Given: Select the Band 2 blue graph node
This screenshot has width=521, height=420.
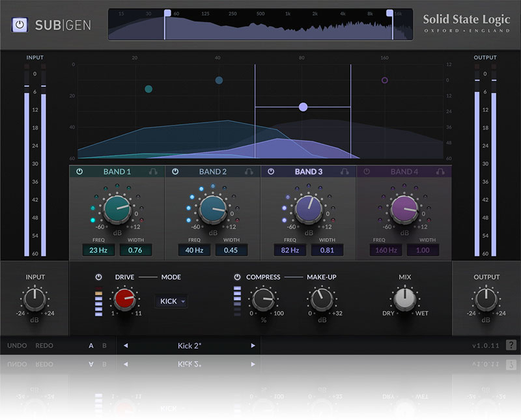Looking at the screenshot, I should tap(219, 80).
